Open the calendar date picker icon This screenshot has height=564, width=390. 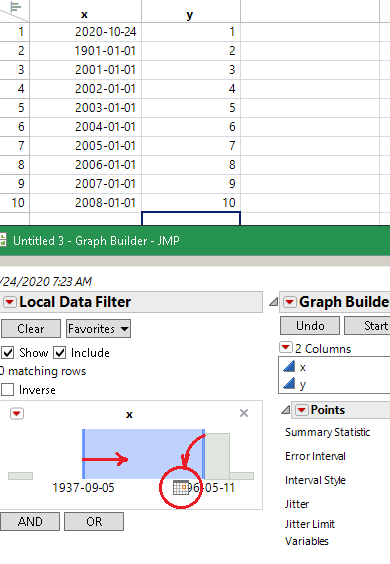tap(180, 487)
